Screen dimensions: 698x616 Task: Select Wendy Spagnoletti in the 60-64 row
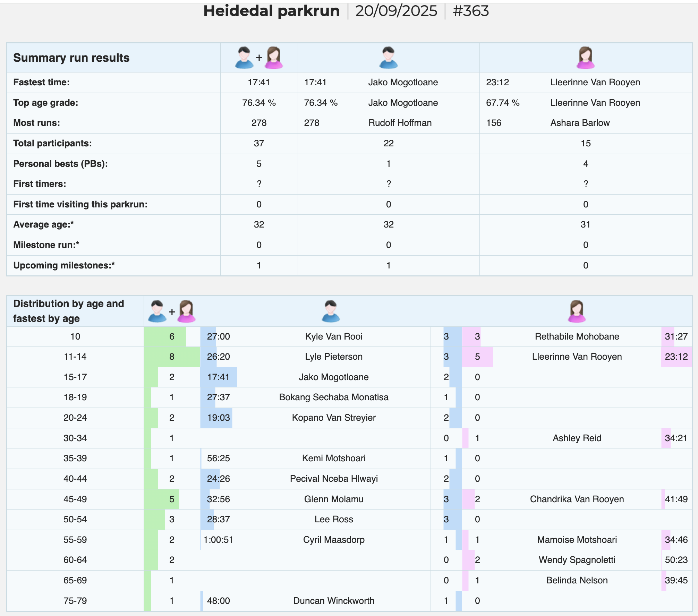577,560
